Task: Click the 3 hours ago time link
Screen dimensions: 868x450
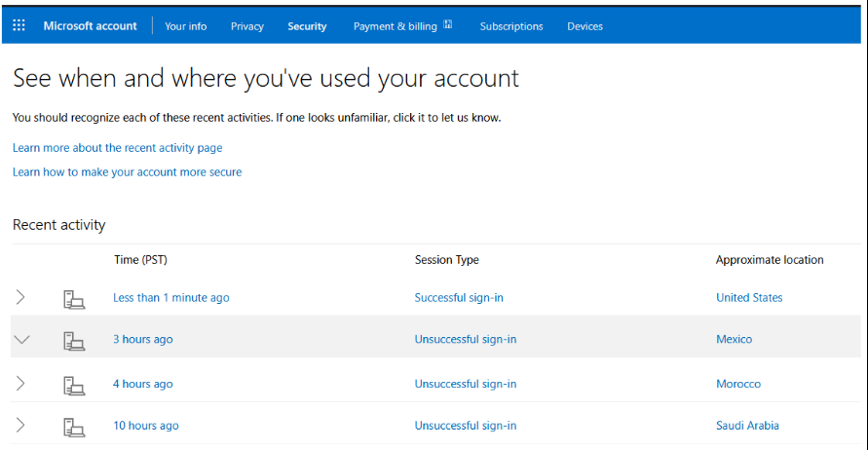Action: (143, 339)
